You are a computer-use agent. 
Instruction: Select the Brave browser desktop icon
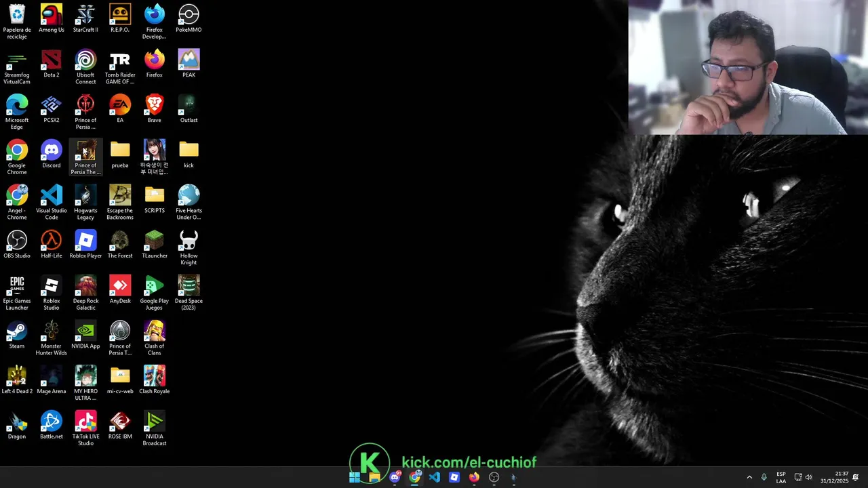click(155, 109)
